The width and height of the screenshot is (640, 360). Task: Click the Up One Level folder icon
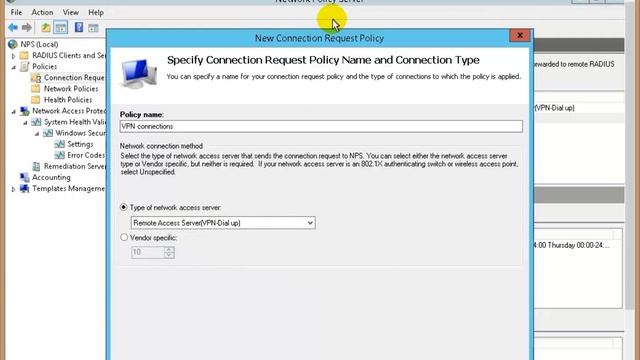46,27
